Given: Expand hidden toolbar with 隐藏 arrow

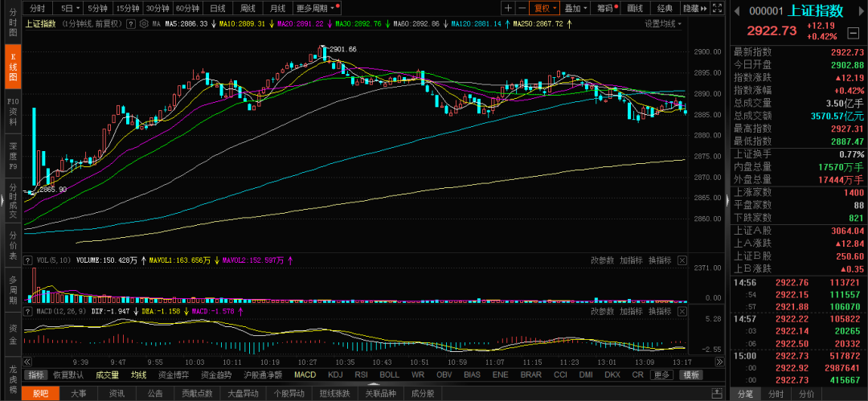Looking at the screenshot, I should [694, 8].
